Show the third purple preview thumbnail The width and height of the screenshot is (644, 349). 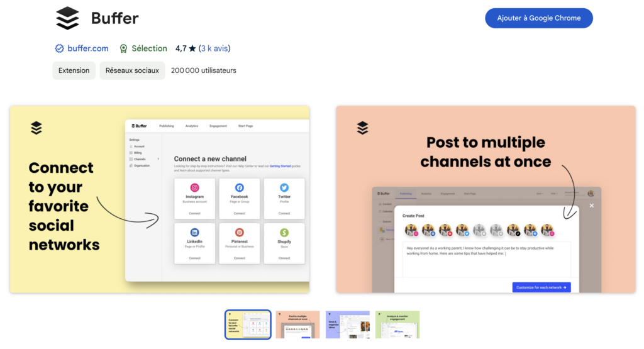(x=347, y=324)
